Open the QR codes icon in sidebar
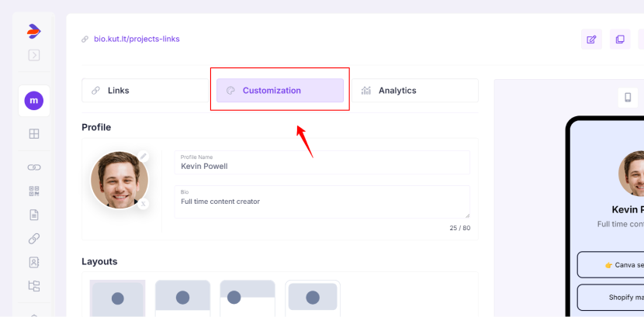Viewport: 644px width, 317px height. (x=34, y=191)
